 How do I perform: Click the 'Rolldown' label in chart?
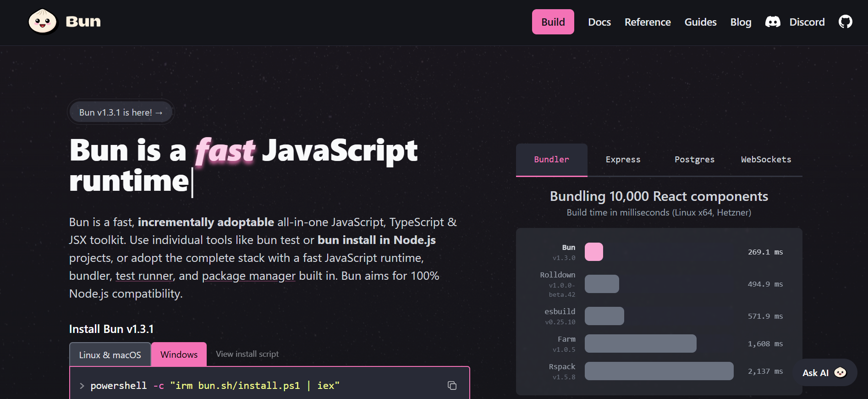coord(557,275)
